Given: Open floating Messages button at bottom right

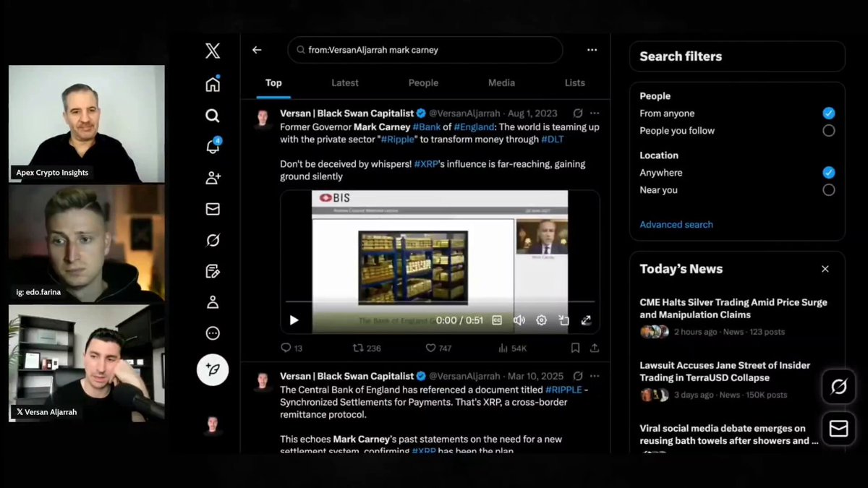Looking at the screenshot, I should 839,429.
